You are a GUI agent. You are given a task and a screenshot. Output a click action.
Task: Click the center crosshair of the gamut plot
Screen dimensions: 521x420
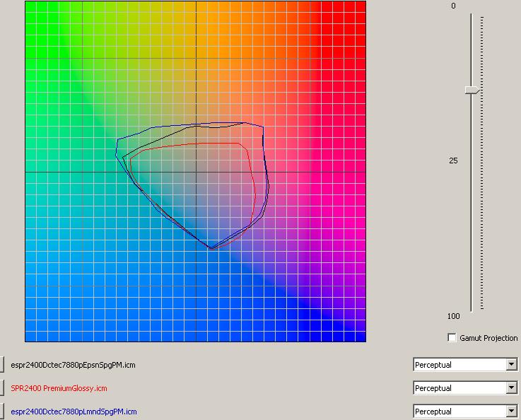click(196, 172)
